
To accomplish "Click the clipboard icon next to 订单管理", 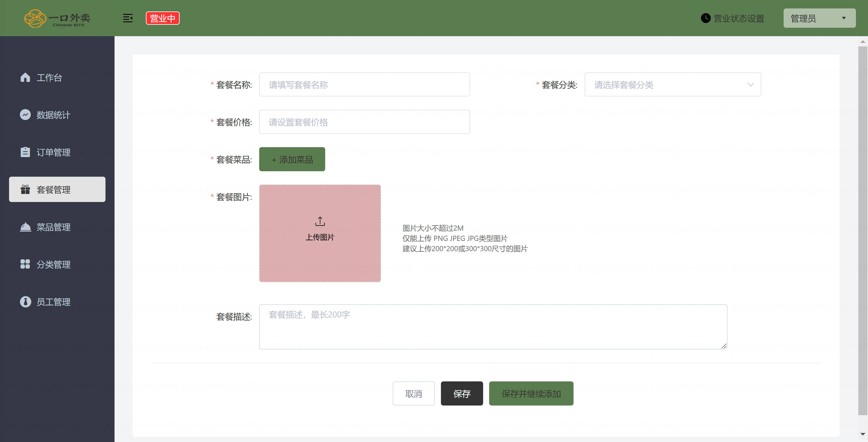I will tap(25, 152).
